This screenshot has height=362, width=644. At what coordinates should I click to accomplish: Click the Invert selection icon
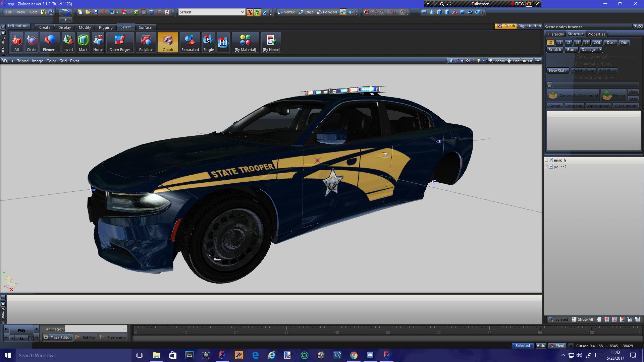[x=68, y=42]
